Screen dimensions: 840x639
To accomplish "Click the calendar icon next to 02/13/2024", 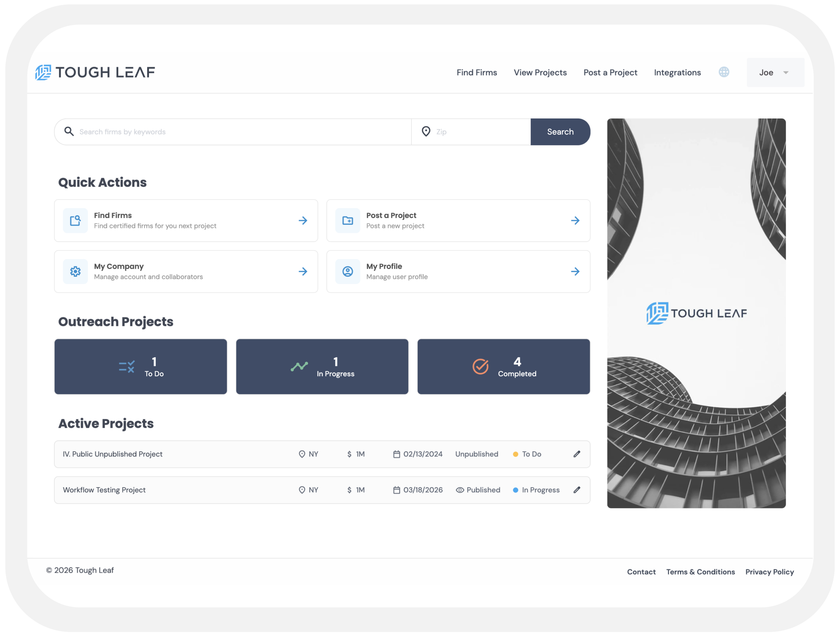I will pos(397,454).
